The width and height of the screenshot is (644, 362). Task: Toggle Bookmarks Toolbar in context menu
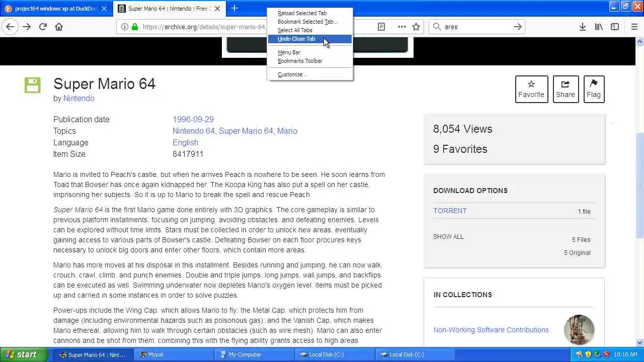pos(310,61)
